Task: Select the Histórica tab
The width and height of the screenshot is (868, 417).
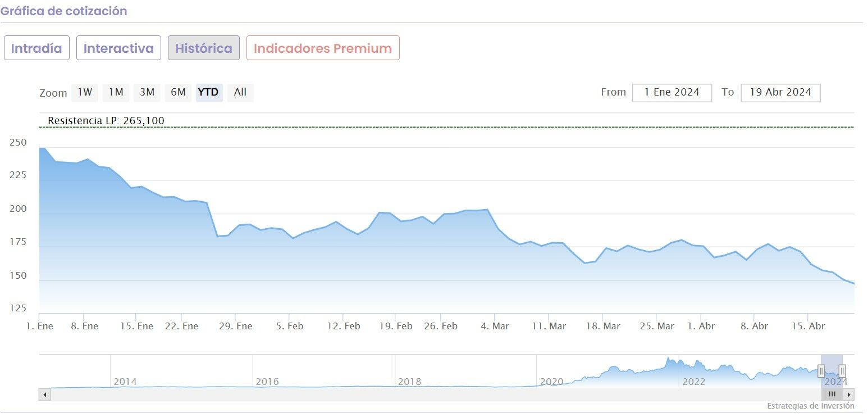Action: [204, 48]
